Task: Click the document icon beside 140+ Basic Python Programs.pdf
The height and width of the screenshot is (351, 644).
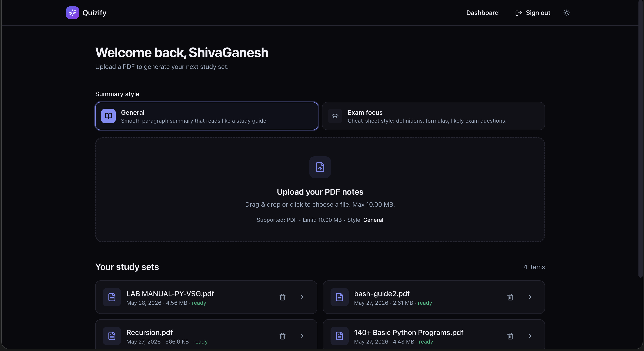Action: [339, 336]
